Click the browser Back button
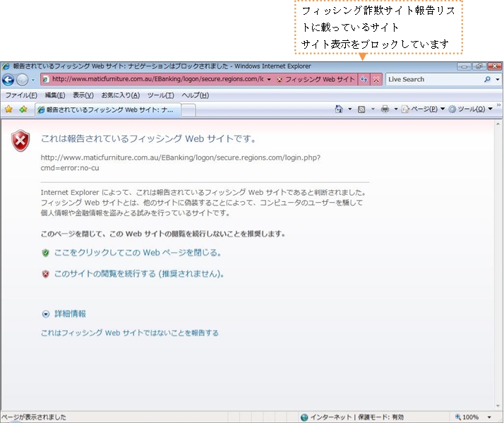The image size is (504, 423). click(x=8, y=80)
